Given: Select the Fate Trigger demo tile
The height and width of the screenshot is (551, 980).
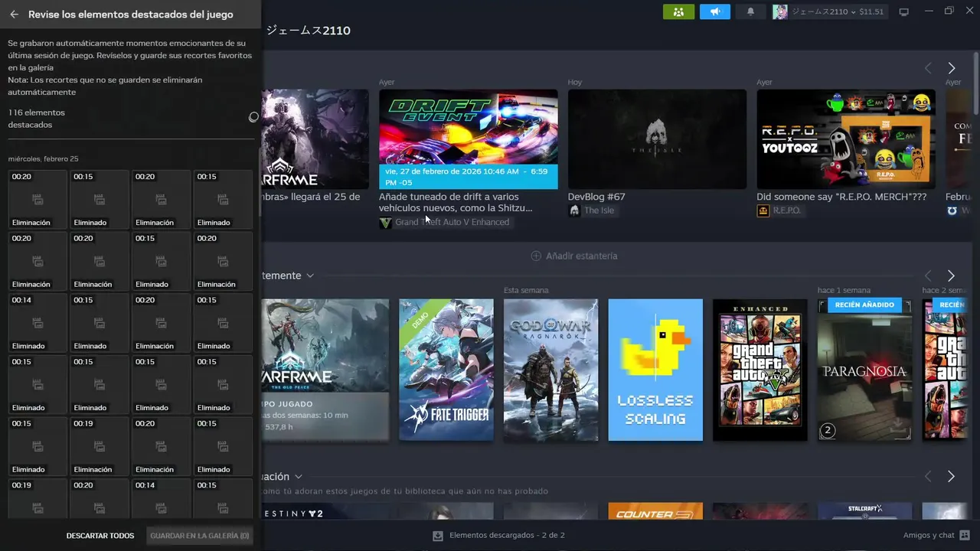Looking at the screenshot, I should (x=446, y=370).
